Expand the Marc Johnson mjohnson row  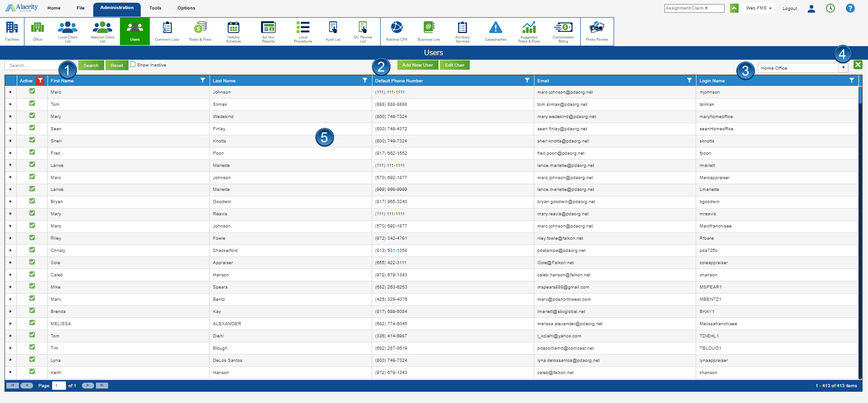tap(10, 92)
